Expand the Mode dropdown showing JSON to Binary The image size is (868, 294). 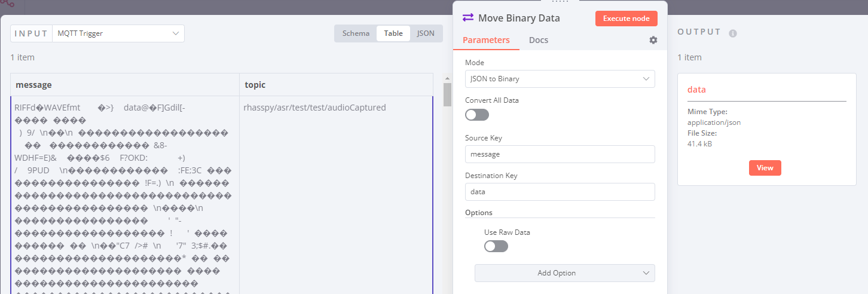click(560, 79)
